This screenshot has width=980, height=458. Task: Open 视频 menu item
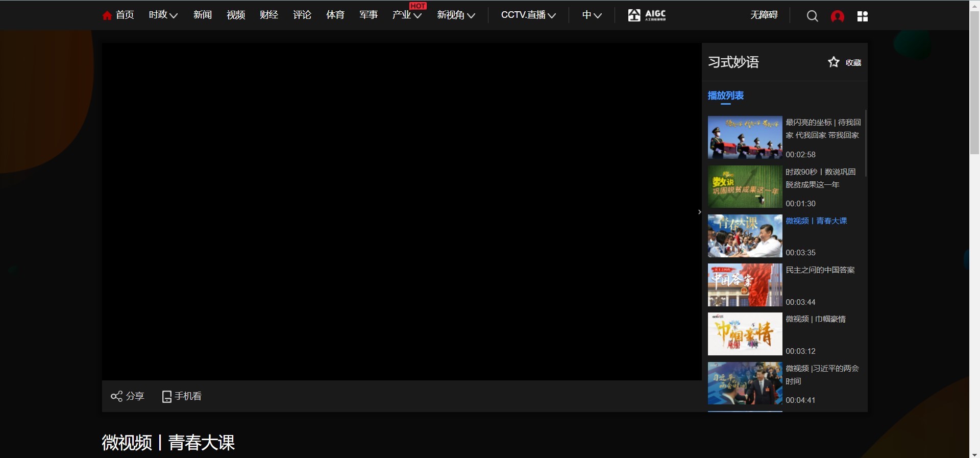coord(236,15)
